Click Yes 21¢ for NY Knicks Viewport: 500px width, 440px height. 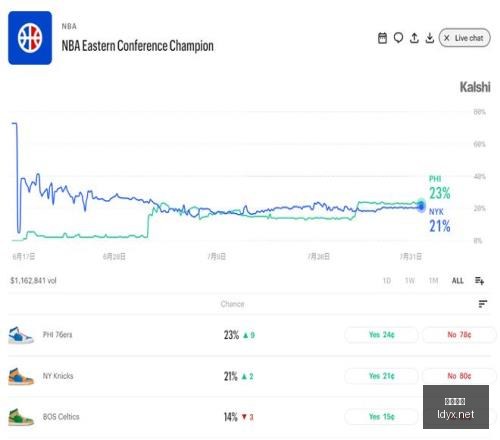[381, 376]
